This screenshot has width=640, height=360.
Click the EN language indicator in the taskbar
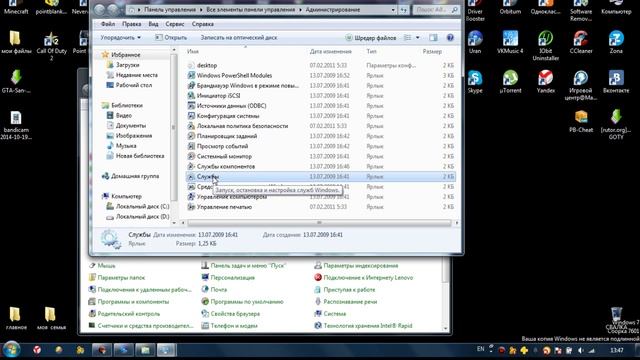click(480, 349)
